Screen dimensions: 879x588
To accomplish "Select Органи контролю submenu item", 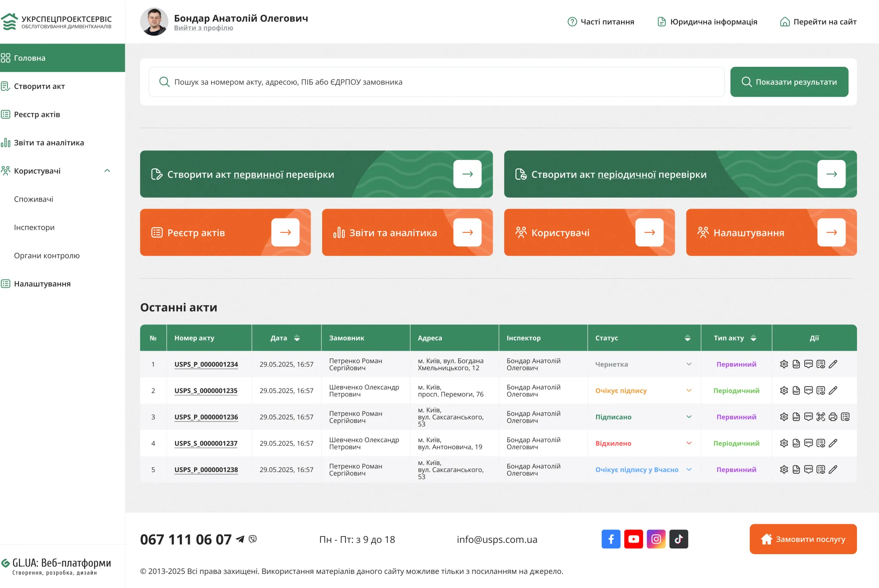I will (x=47, y=255).
